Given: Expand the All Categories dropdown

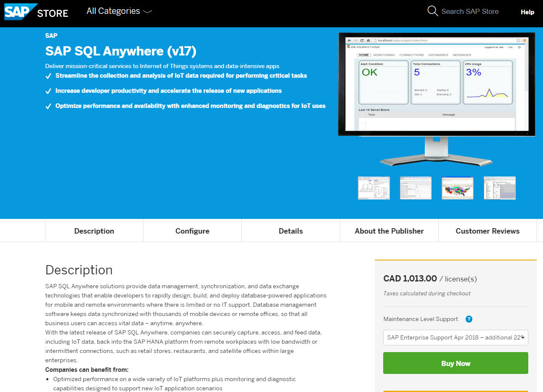Looking at the screenshot, I should (x=119, y=11).
